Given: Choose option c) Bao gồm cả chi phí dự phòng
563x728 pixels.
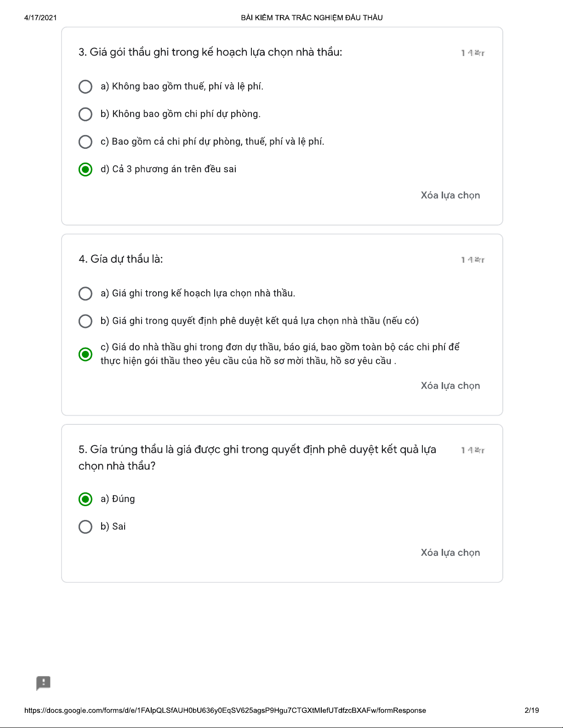Looking at the screenshot, I should [85, 141].
